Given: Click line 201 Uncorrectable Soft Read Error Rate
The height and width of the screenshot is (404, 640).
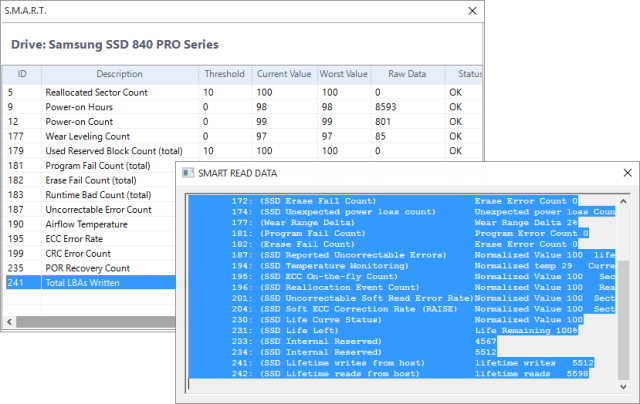Looking at the screenshot, I should 423,298.
